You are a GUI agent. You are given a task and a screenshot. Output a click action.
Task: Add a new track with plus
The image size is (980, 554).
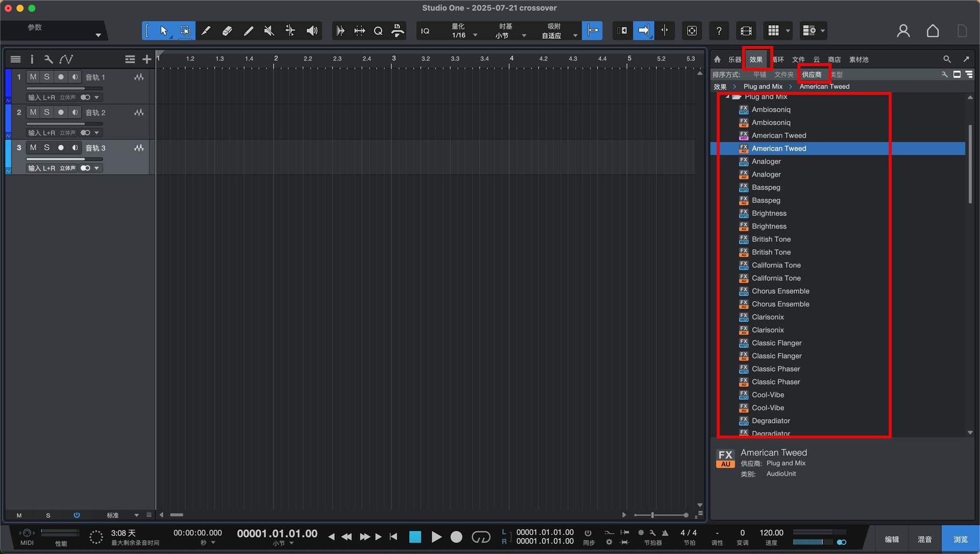147,59
